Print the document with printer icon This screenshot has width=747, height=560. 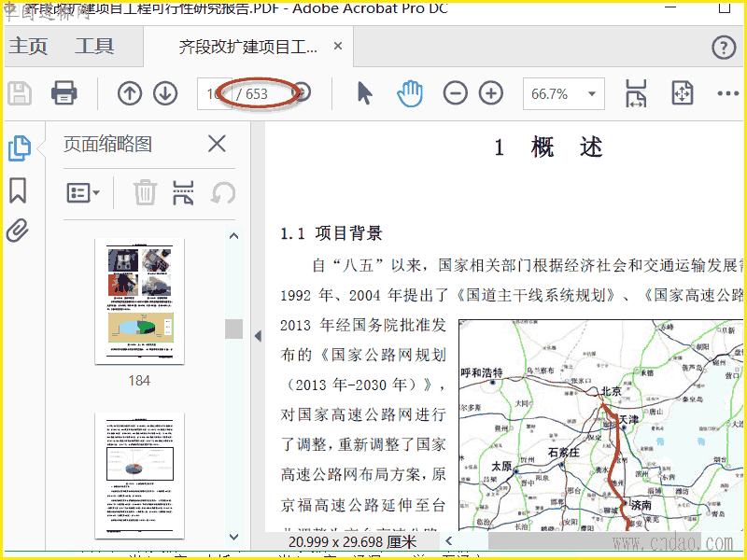coord(64,92)
